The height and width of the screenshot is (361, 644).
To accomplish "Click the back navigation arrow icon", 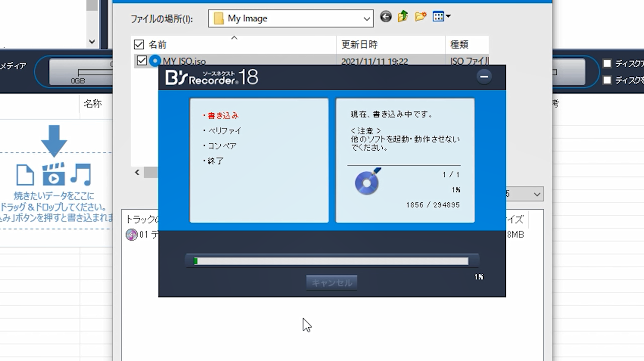I will 385,17.
